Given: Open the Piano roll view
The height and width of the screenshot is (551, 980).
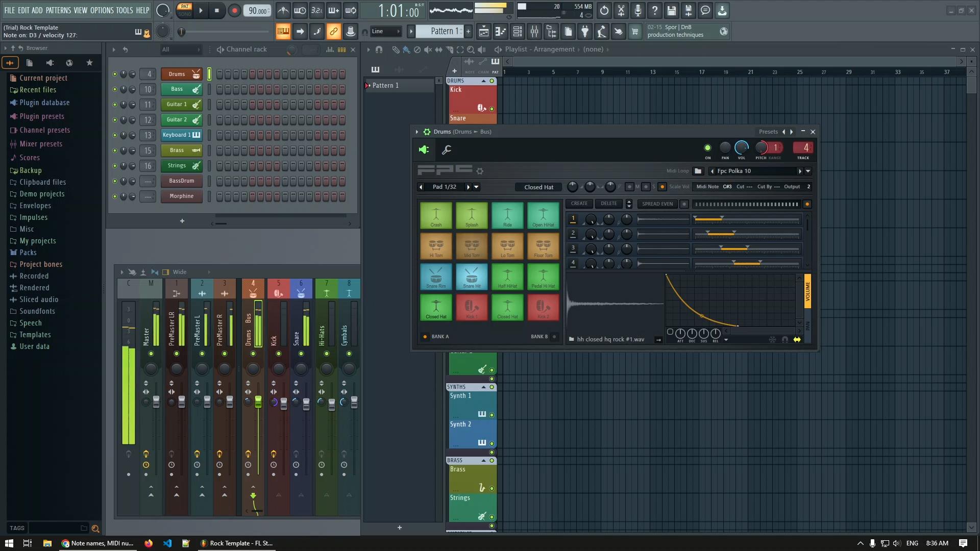Looking at the screenshot, I should click(500, 32).
